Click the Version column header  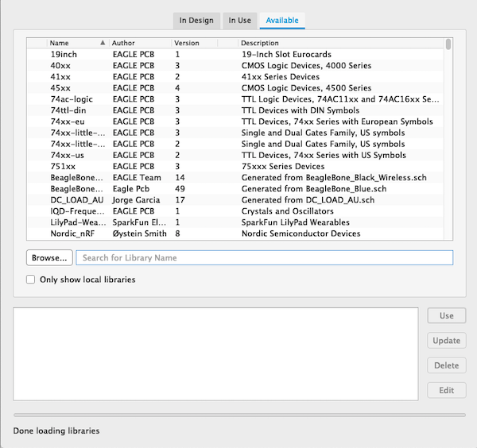click(x=195, y=43)
